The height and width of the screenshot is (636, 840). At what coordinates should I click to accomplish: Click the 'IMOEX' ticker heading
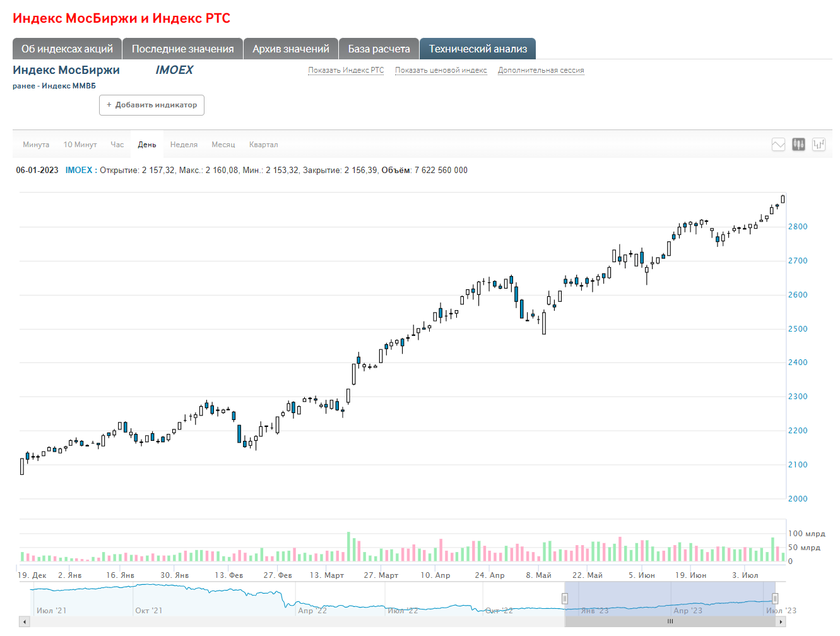pyautogui.click(x=174, y=70)
